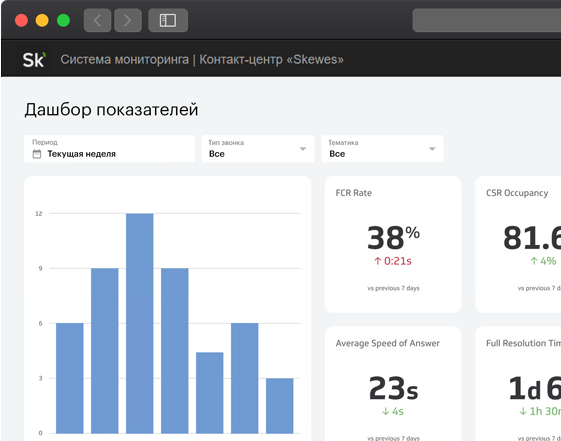
Task: Click the green up arrow near 4%
Action: (x=534, y=261)
